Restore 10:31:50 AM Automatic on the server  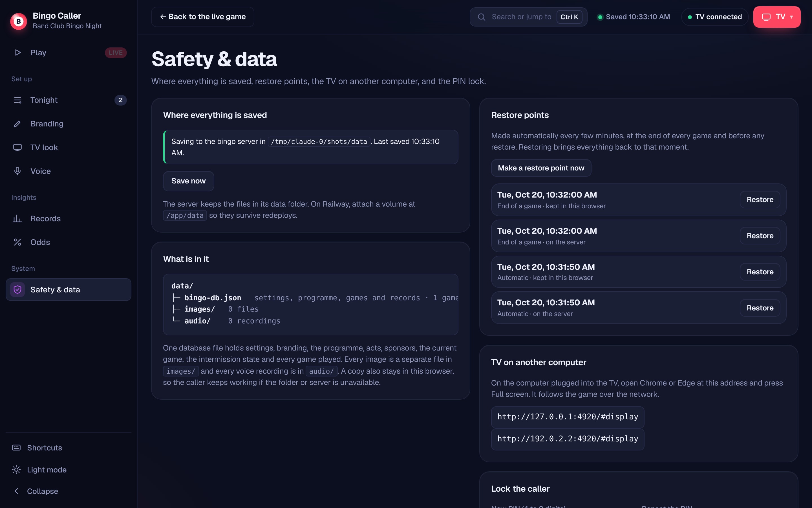tap(760, 308)
